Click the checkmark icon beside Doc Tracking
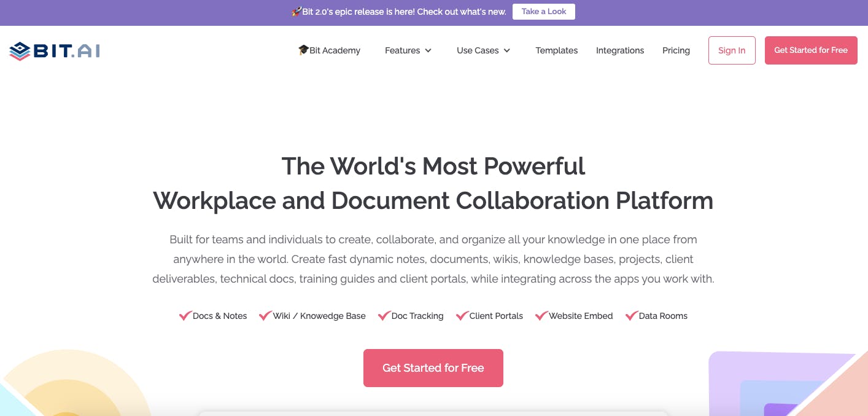Viewport: 868px width, 416px height. 384,316
